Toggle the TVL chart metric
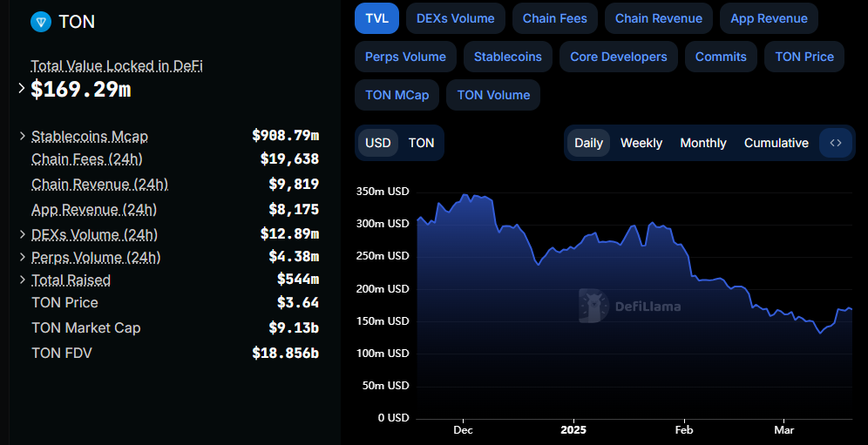This screenshot has height=445, width=868. 377,18
